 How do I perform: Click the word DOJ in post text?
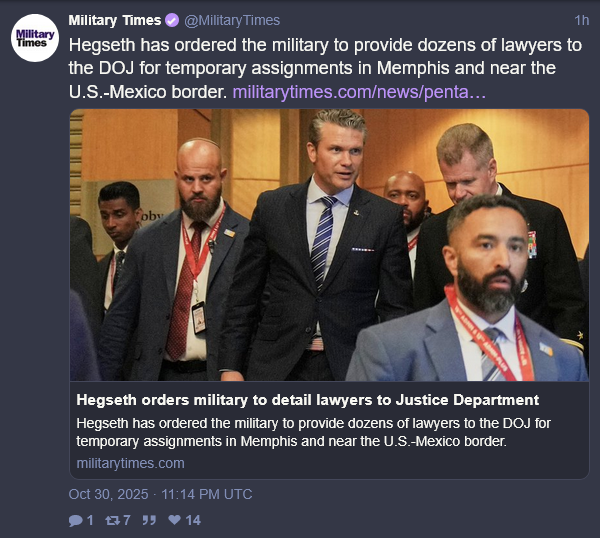116,68
